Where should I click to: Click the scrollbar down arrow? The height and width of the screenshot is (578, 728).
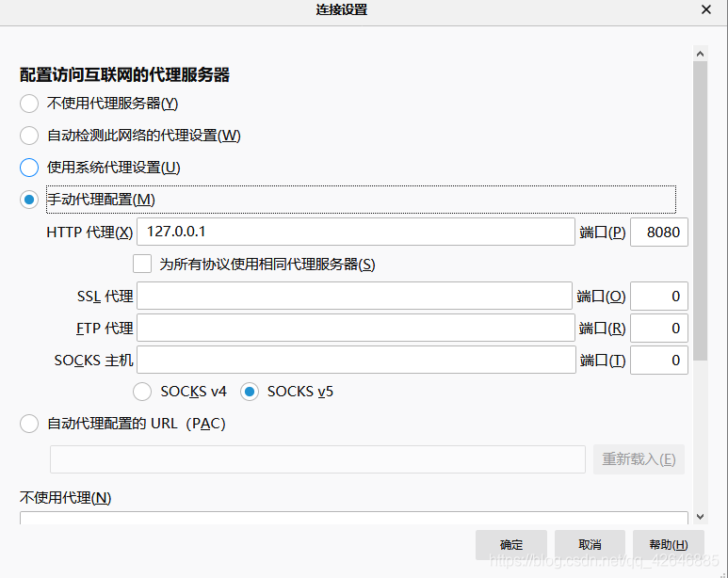[700, 517]
